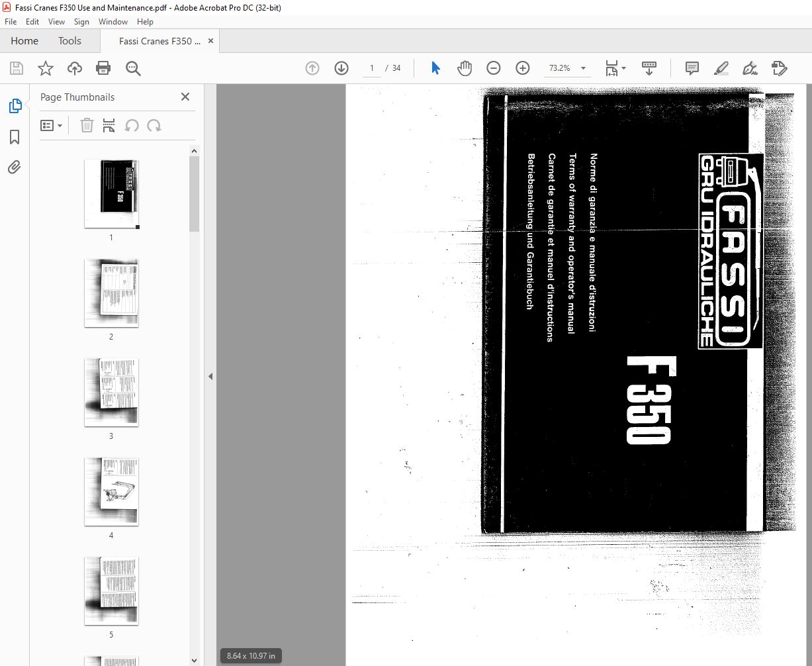Print the file using printer icon
Image resolution: width=812 pixels, height=666 pixels.
click(103, 68)
